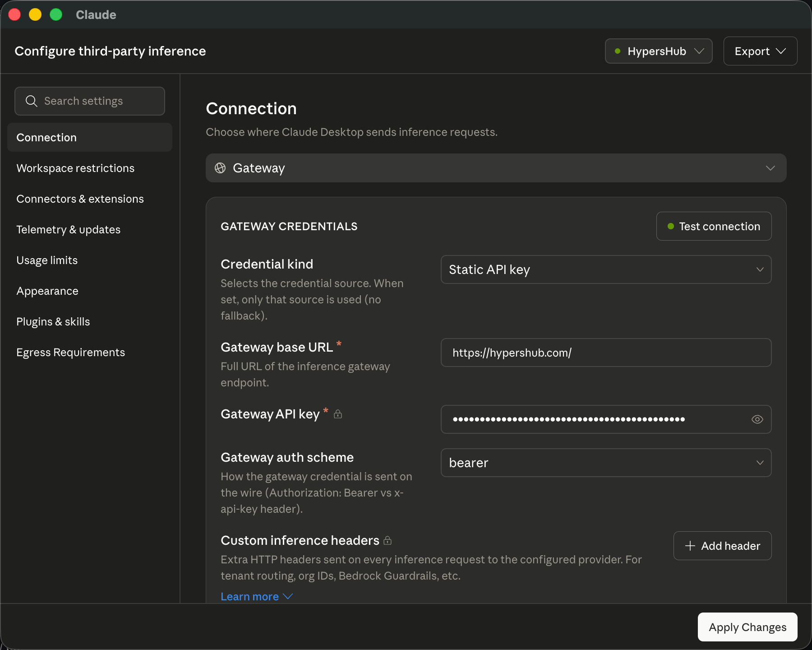Click the plus icon in Add header
The image size is (812, 650).
pyautogui.click(x=690, y=546)
